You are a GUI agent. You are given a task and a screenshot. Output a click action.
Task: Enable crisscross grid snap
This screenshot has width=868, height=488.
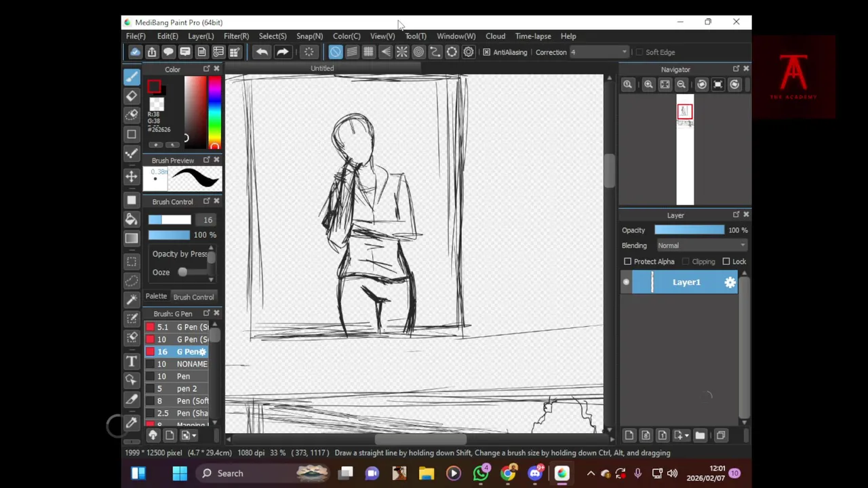pyautogui.click(x=368, y=52)
